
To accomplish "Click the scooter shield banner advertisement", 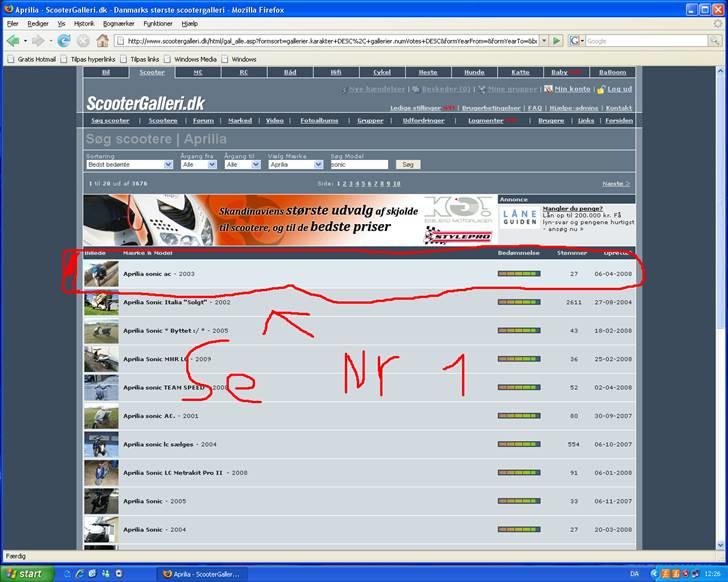I will tap(290, 220).
